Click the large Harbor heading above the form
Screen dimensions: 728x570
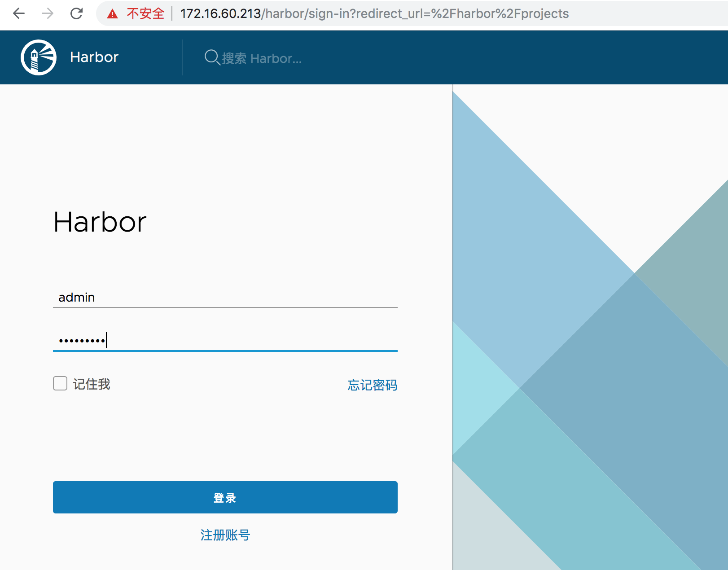pyautogui.click(x=100, y=222)
